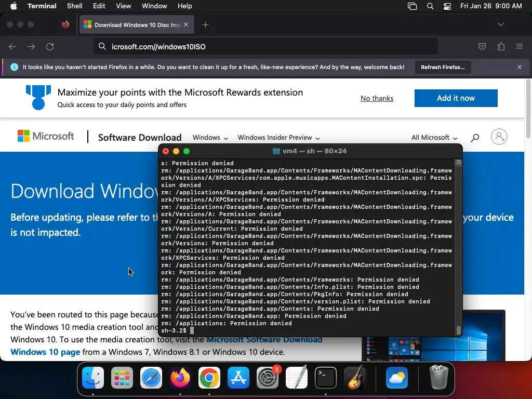Screen dimensions: 532x399
Task: Open Terminal from the Dock
Action: point(326,378)
